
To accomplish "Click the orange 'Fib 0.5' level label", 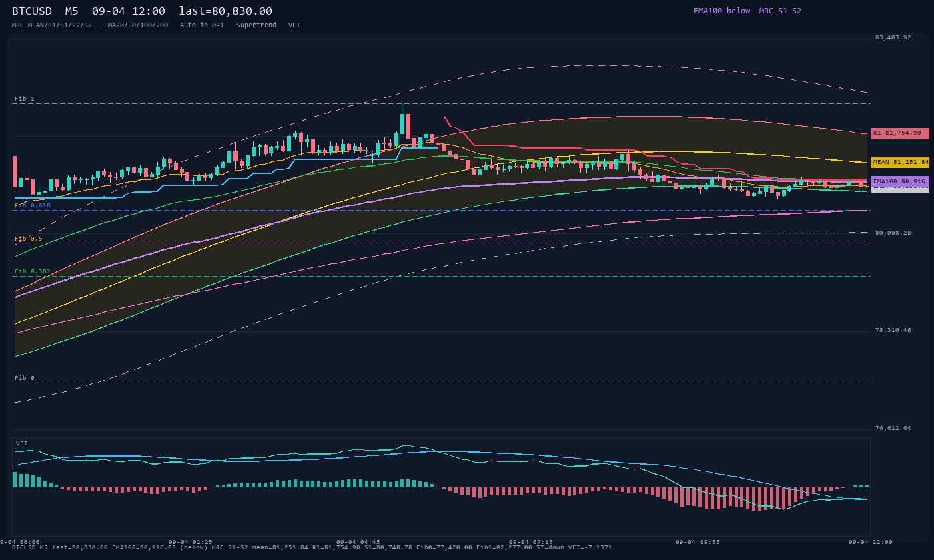I will point(29,238).
